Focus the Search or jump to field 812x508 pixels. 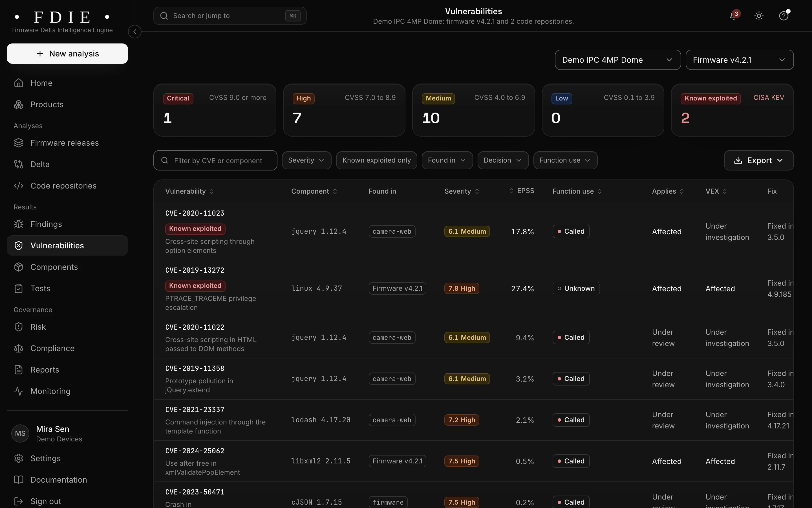click(x=230, y=16)
